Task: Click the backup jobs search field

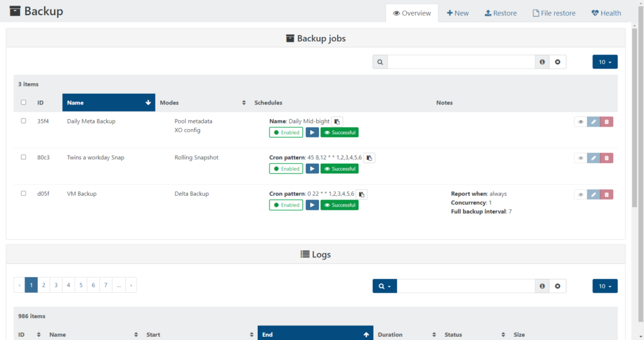Action: (x=461, y=62)
